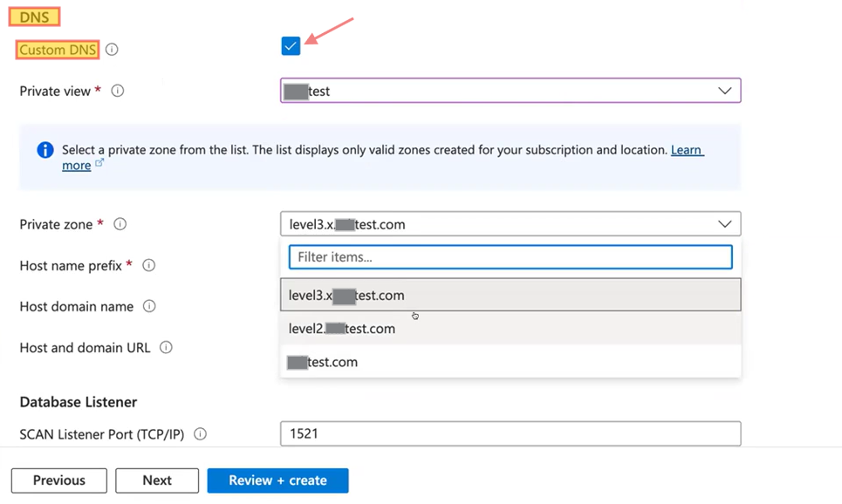Viewport: 842px width, 504px height.
Task: Uncheck the Custom DNS checkbox
Action: (291, 46)
